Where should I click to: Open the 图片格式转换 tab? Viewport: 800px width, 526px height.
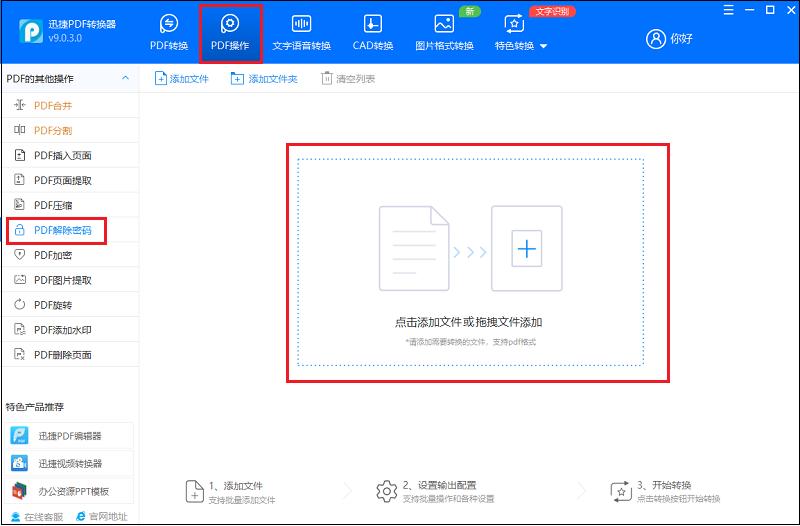[444, 32]
